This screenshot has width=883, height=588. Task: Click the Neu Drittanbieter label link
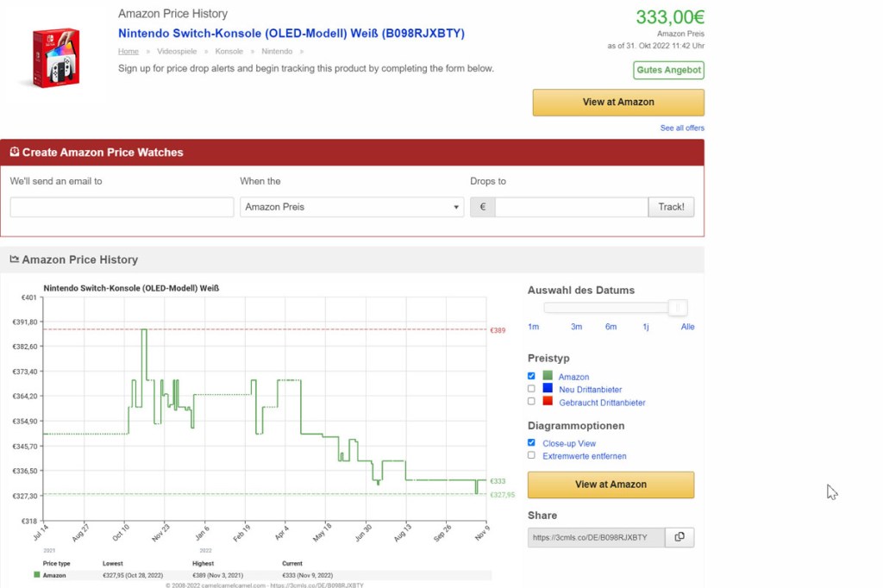click(590, 389)
